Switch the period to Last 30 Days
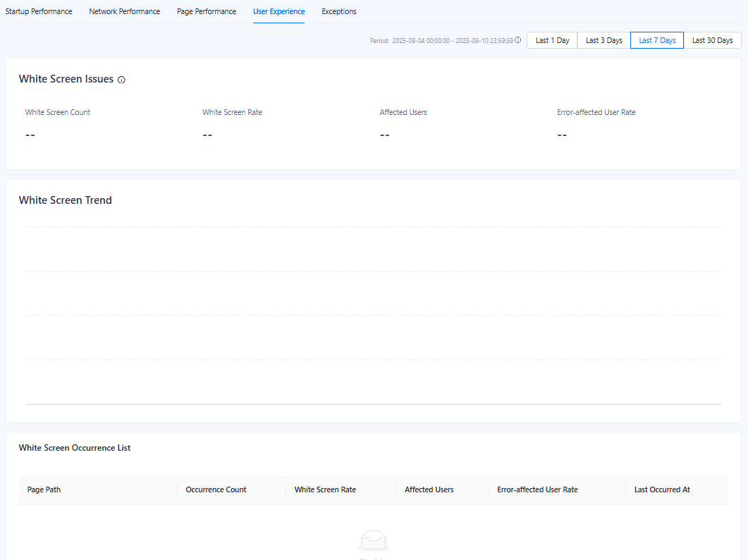Screen dimensions: 748x560 point(712,40)
